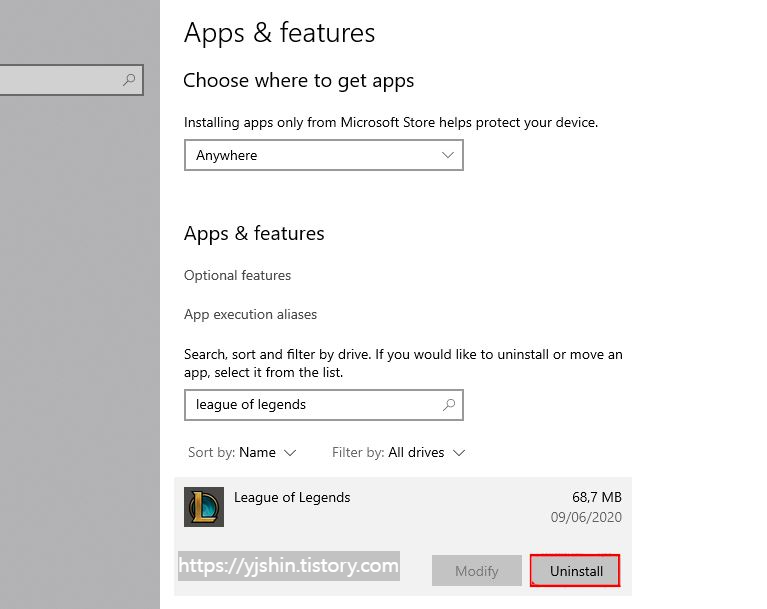Click the sidebar search magnifier icon
This screenshot has height=609, width=767.
coord(129,79)
